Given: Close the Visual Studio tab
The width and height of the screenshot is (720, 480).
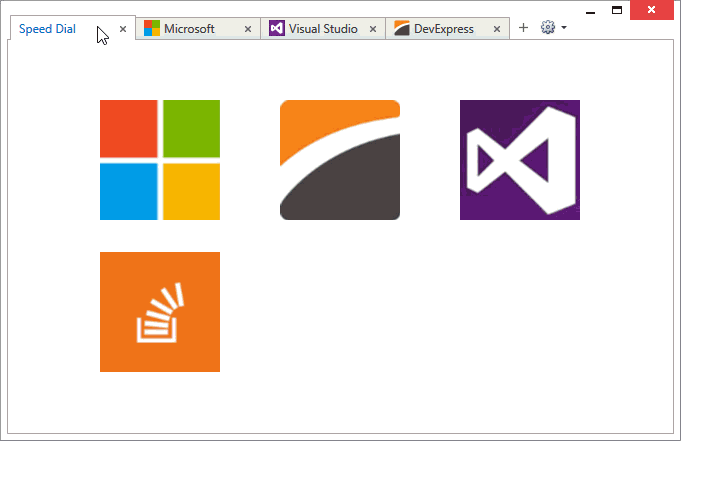Looking at the screenshot, I should tap(373, 29).
